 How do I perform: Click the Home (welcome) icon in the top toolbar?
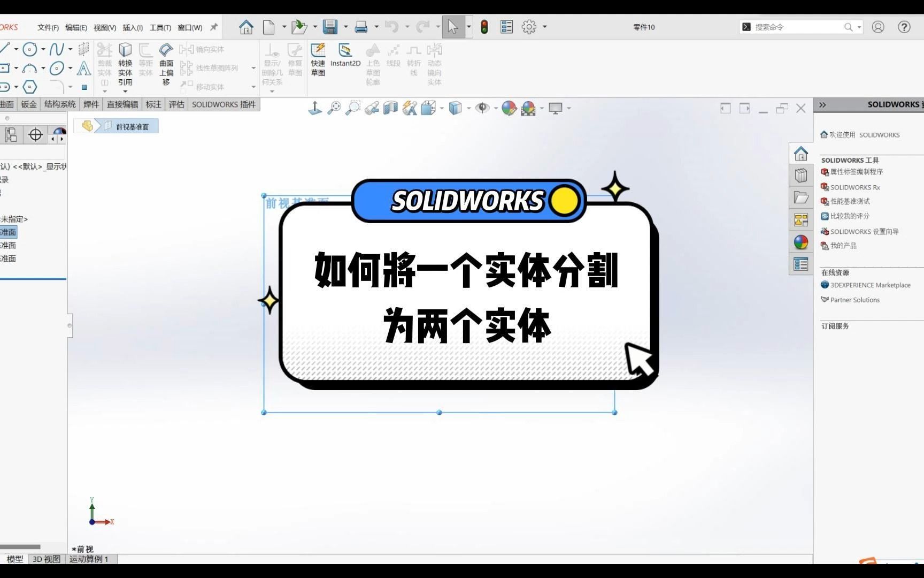click(x=246, y=27)
